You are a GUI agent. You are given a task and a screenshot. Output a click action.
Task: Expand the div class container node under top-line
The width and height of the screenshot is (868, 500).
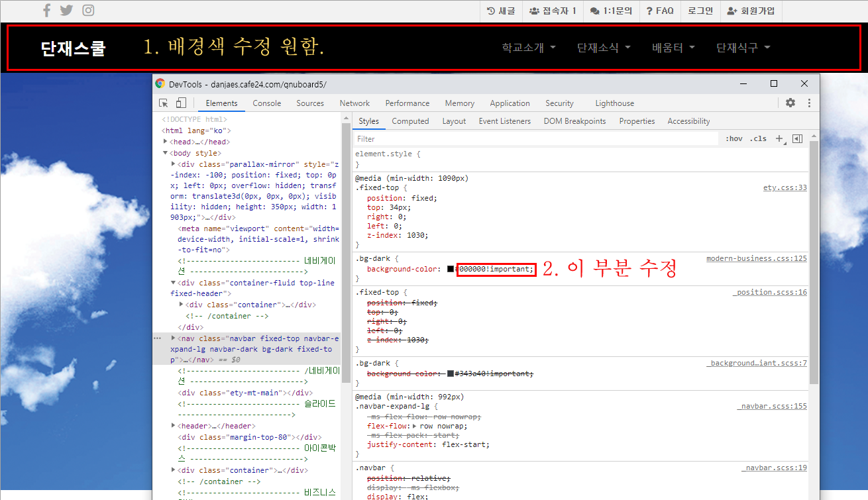(x=182, y=305)
